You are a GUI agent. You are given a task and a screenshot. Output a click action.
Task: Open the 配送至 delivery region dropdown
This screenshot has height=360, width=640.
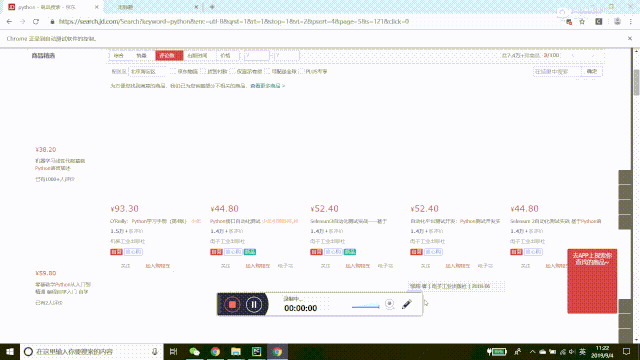pyautogui.click(x=148, y=71)
